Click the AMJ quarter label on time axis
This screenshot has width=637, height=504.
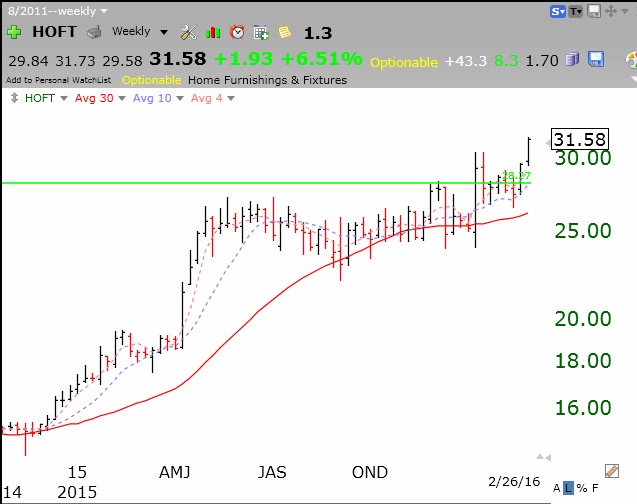175,472
